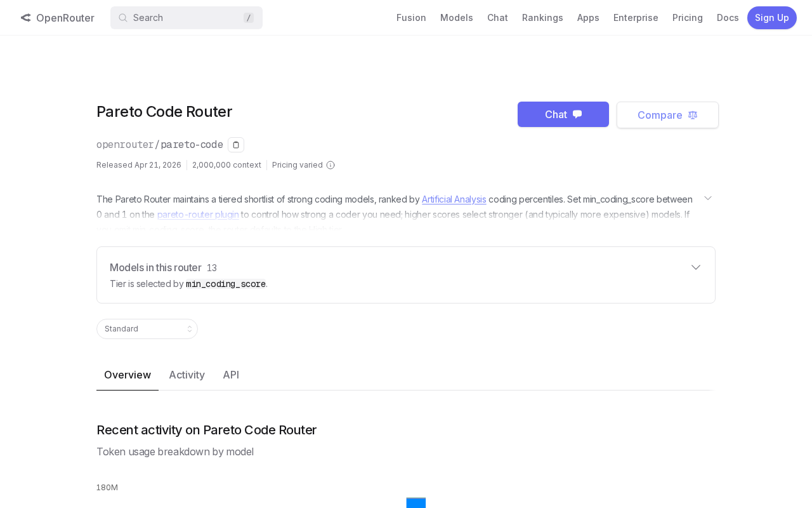Click the OpenRouter home link text
The width and height of the screenshot is (812, 508).
(65, 18)
